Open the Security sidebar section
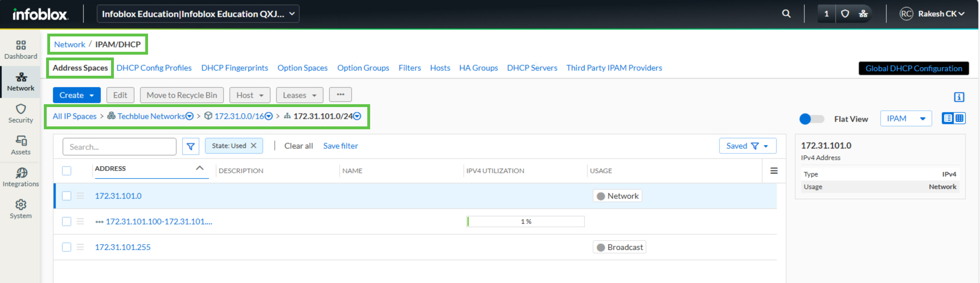The height and width of the screenshot is (283, 980). (x=20, y=114)
